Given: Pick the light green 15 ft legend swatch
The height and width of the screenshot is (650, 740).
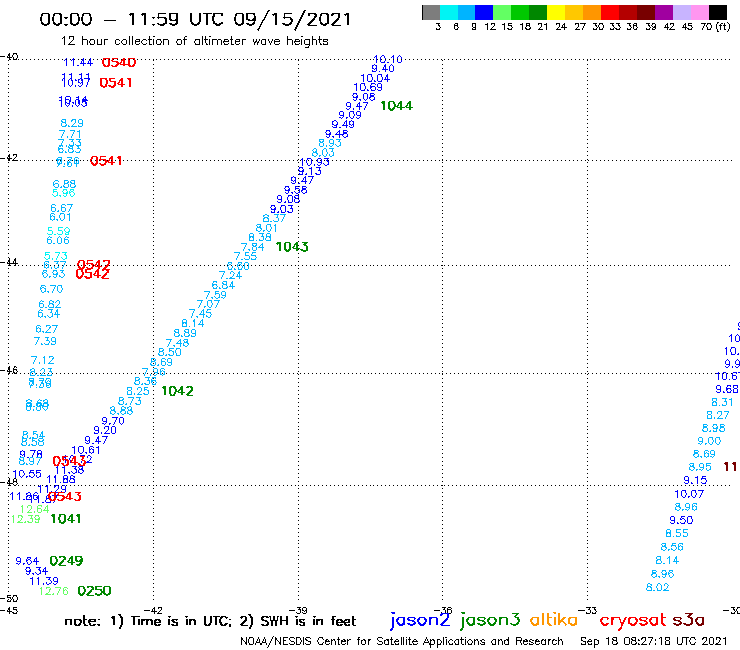Looking at the screenshot, I should (502, 12).
